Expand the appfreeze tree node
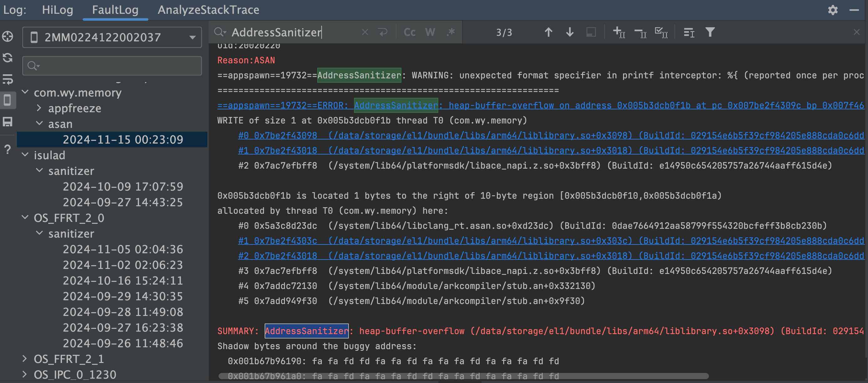 [x=39, y=108]
